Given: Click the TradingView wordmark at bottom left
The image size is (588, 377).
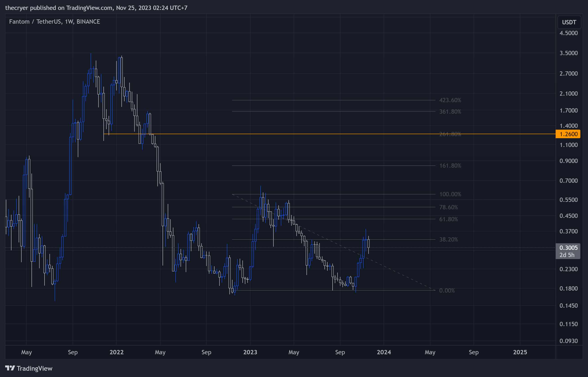Looking at the screenshot, I should tap(34, 368).
